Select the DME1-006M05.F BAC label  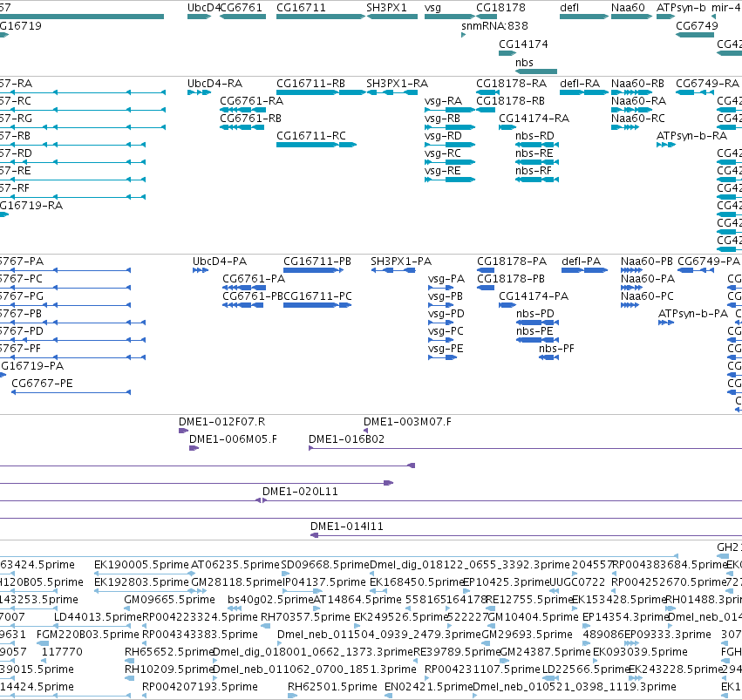[234, 439]
